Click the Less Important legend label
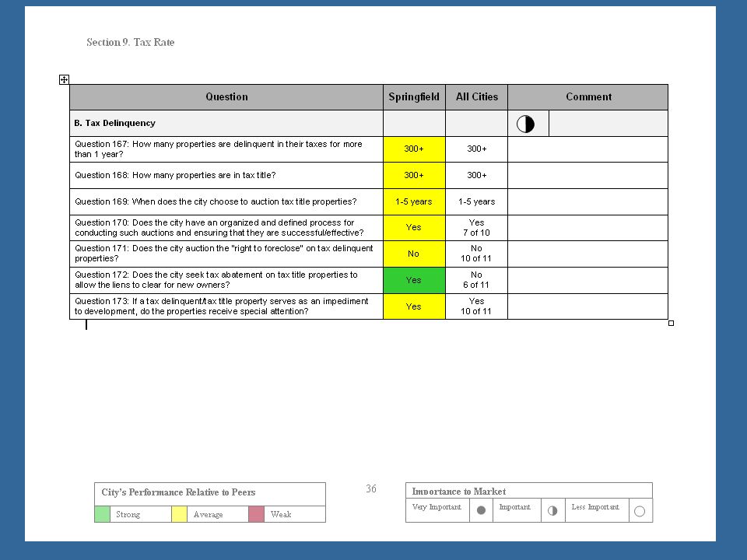This screenshot has height=560, width=747. [x=595, y=506]
